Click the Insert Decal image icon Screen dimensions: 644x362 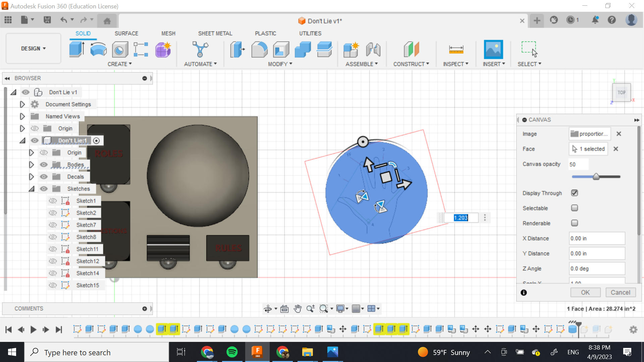[x=493, y=49]
